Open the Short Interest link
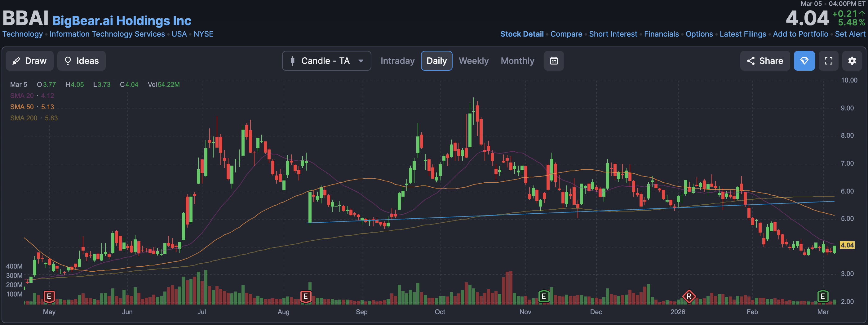The width and height of the screenshot is (868, 325). click(613, 34)
